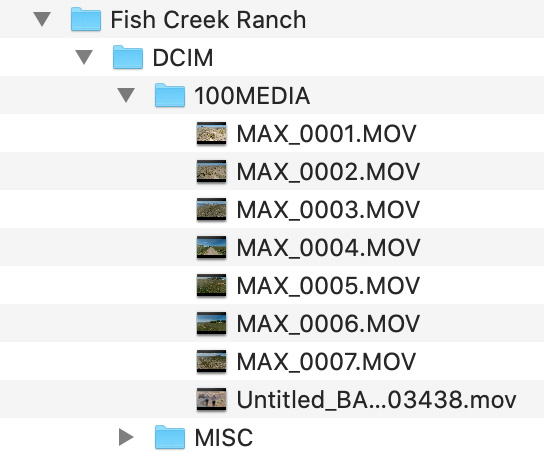
Task: Collapse the DCIM folder triangle
Action: 84,57
